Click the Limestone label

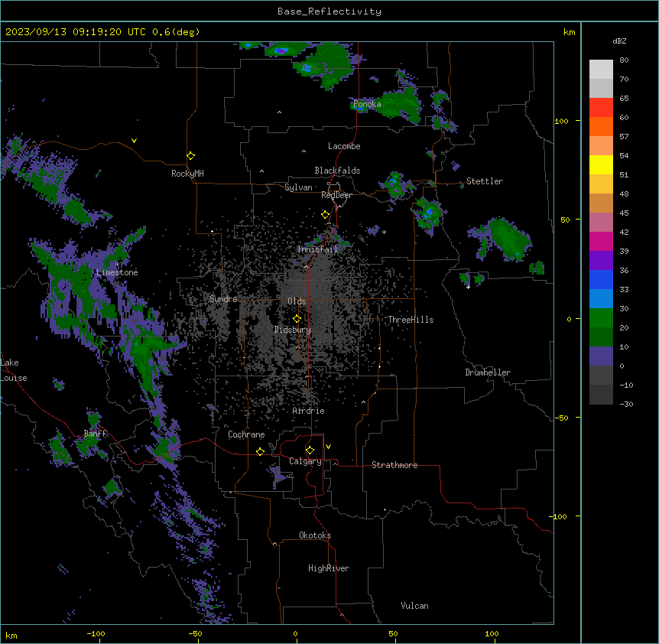pos(117,272)
